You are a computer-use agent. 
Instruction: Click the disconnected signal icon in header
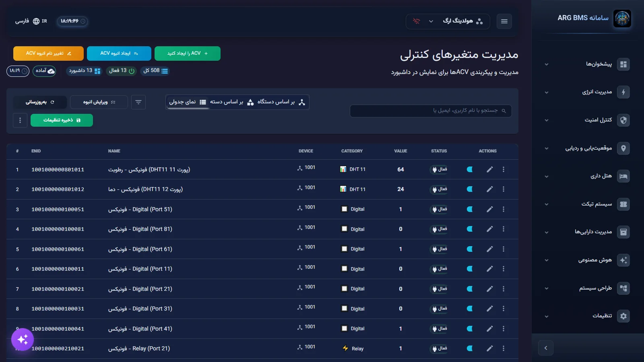pyautogui.click(x=417, y=21)
